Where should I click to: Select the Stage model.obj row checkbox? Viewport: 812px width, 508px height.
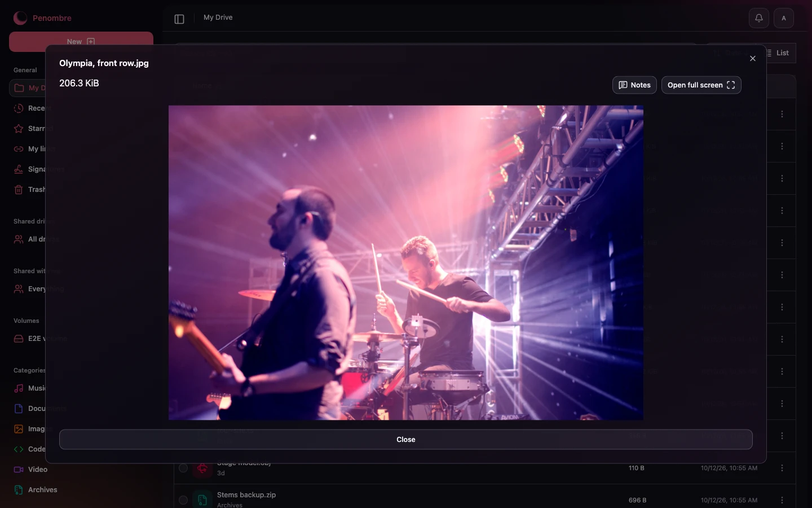pyautogui.click(x=183, y=468)
